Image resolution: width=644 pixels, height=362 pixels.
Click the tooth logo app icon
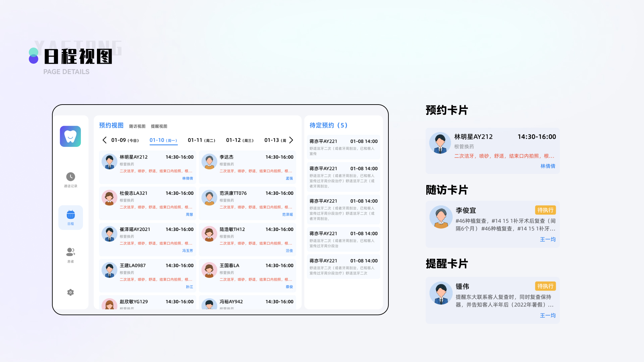click(70, 136)
